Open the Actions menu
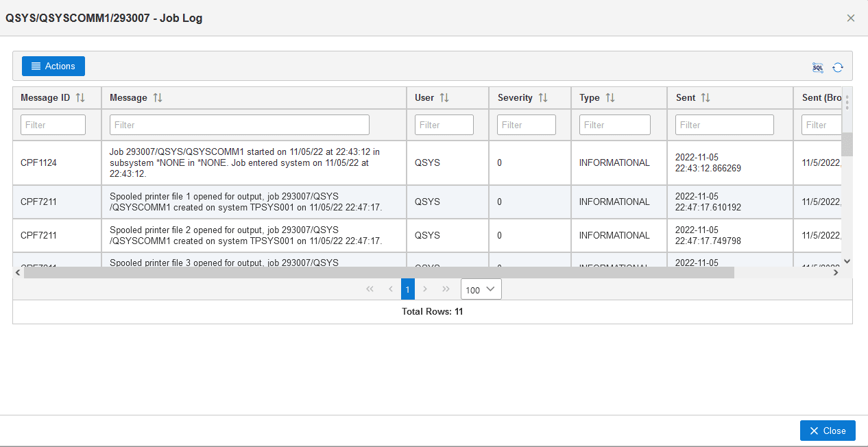The height and width of the screenshot is (447, 868). coord(53,67)
